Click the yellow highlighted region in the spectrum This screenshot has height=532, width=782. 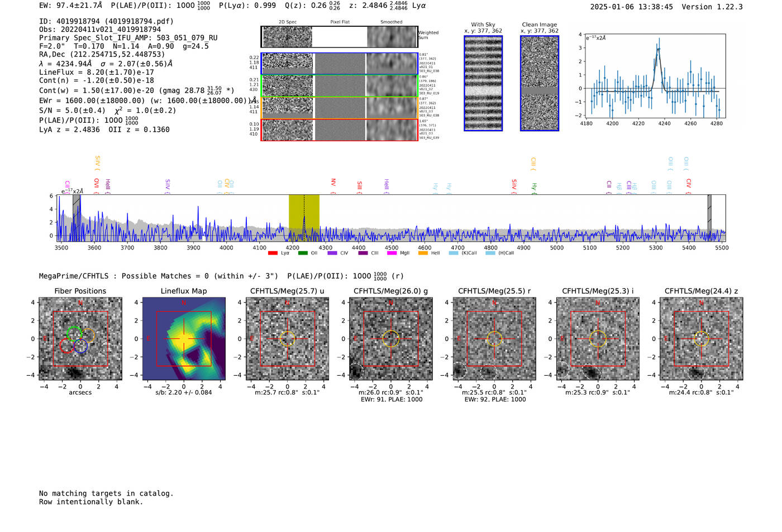(304, 218)
